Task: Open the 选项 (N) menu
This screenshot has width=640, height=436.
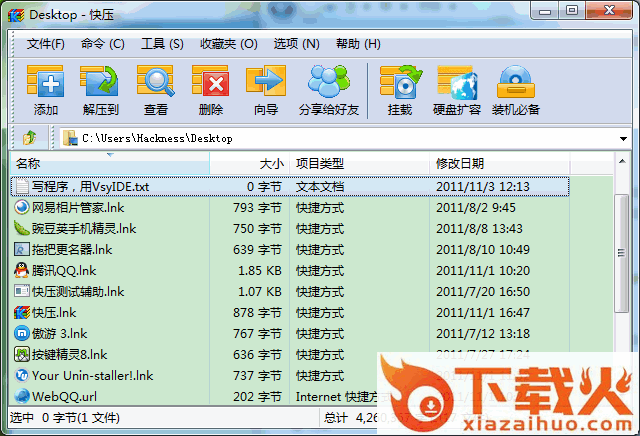Action: point(296,44)
